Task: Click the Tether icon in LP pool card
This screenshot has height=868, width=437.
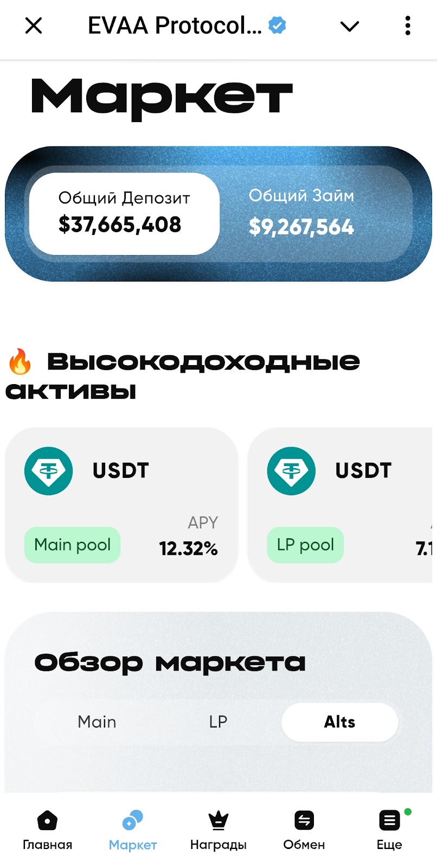Action: (x=291, y=470)
